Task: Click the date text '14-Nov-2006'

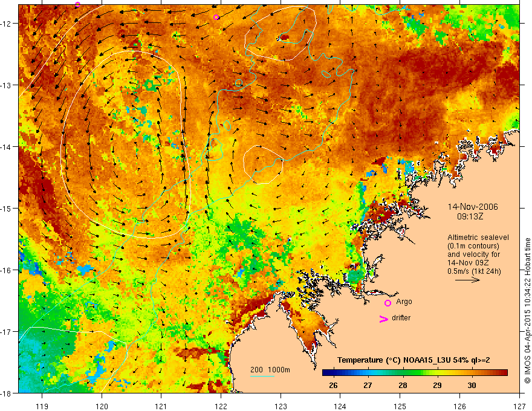Action: 473,207
